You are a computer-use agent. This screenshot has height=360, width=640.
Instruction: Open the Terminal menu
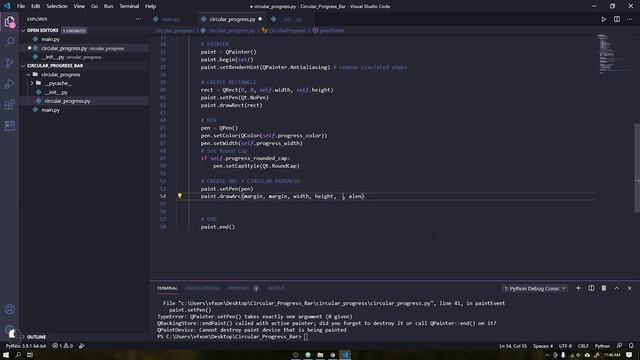click(x=129, y=6)
